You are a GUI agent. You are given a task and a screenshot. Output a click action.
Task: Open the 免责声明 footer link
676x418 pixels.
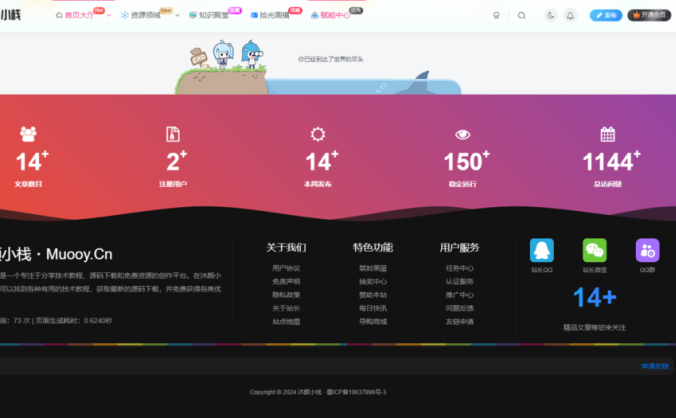pos(286,281)
